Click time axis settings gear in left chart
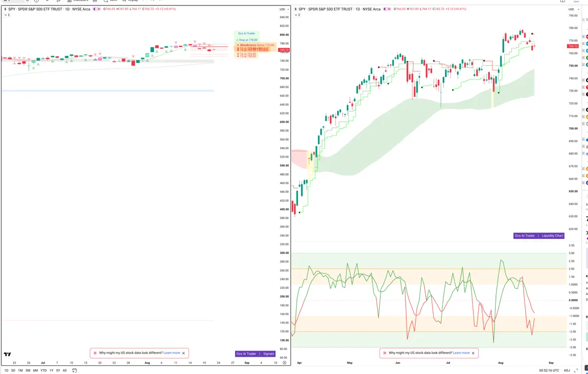The image size is (588, 374). (284, 363)
